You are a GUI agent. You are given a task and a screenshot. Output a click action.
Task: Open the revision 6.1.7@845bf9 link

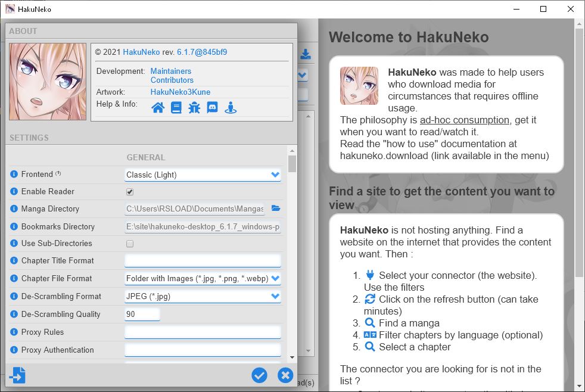pos(202,52)
